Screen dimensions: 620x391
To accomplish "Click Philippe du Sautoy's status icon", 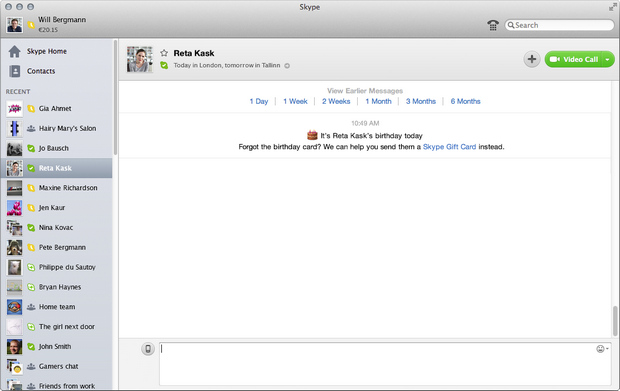I will point(31,267).
